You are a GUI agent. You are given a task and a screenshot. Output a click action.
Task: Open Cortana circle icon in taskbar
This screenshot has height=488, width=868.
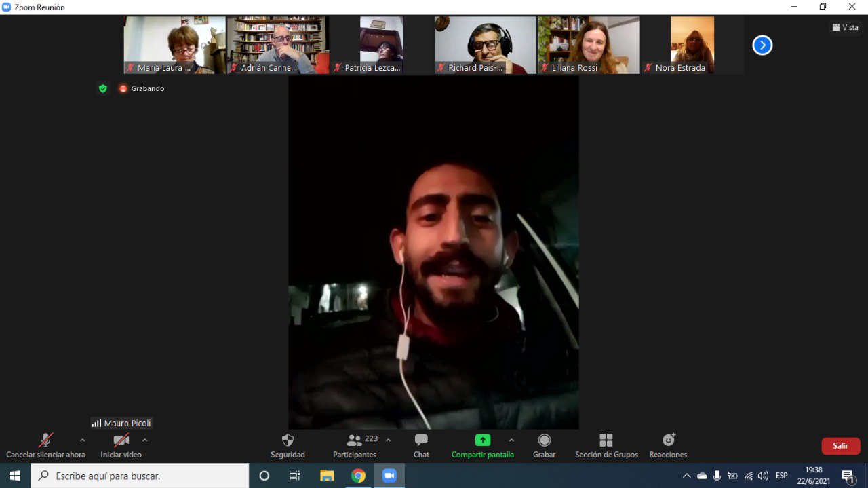[264, 476]
